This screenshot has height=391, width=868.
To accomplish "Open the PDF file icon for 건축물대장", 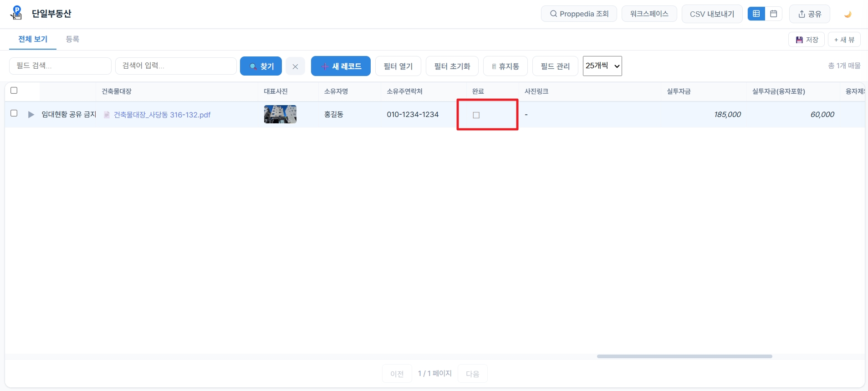I will [x=107, y=115].
